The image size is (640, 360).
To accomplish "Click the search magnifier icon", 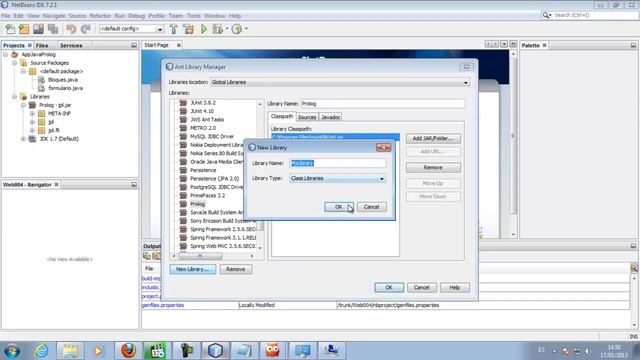I will click(546, 15).
